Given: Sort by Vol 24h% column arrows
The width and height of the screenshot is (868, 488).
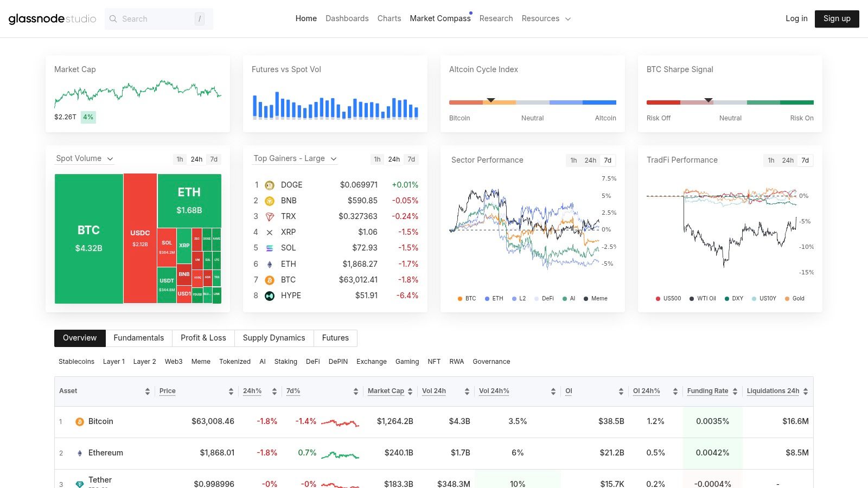Looking at the screenshot, I should pos(553,391).
